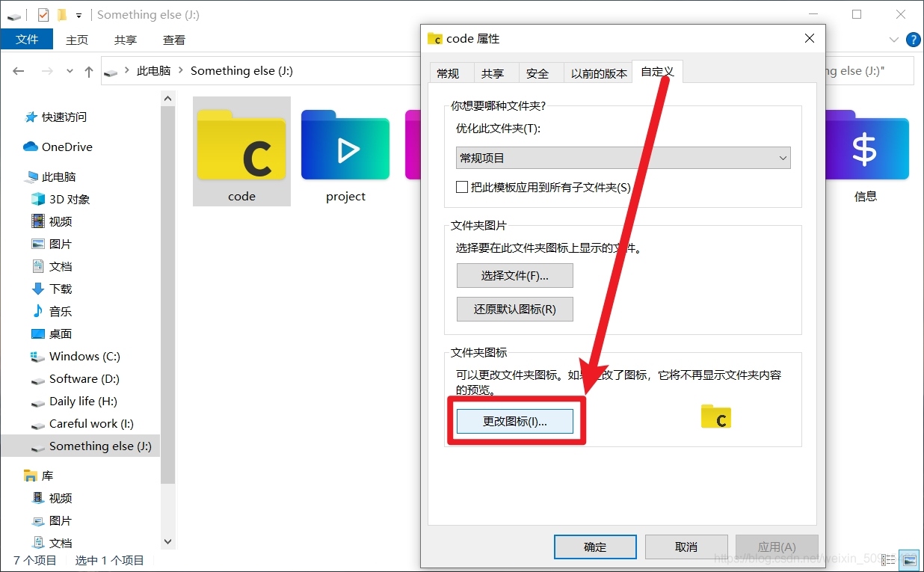
Task: Open 视频 under 库 in sidebar
Action: tap(52, 499)
